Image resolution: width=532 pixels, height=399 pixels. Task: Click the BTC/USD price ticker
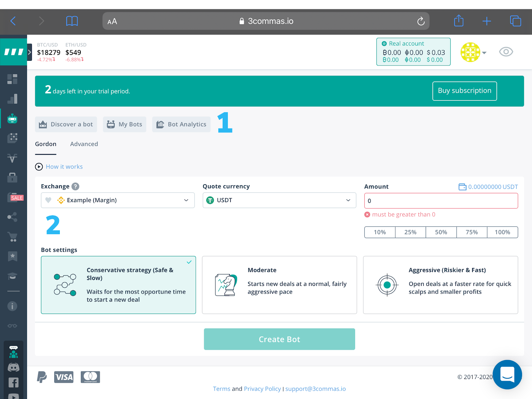[x=49, y=52]
